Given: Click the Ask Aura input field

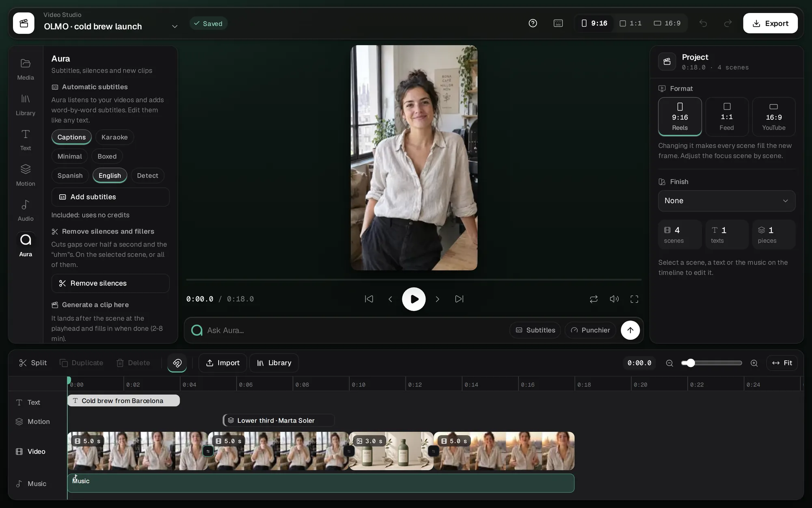Looking at the screenshot, I should tap(355, 330).
